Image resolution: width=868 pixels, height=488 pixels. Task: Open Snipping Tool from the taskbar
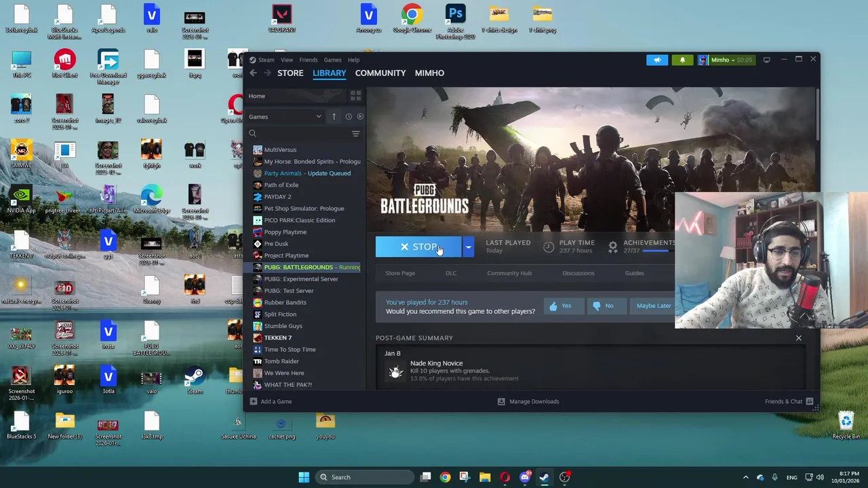[465, 477]
